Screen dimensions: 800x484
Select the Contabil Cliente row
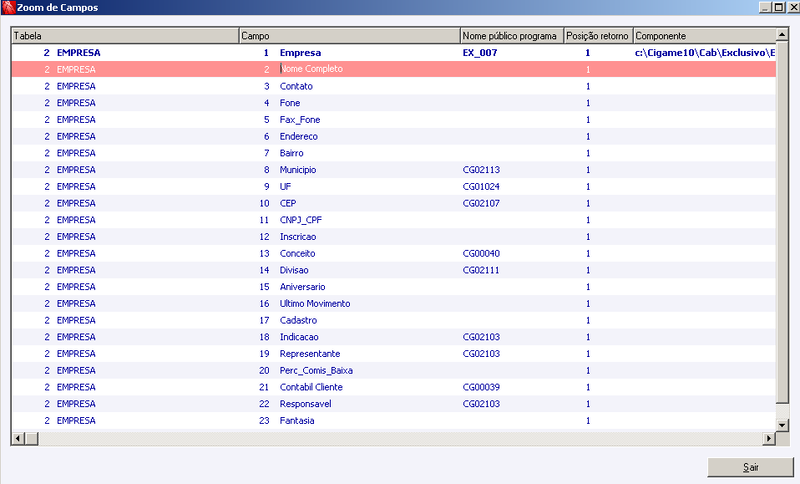coord(393,387)
